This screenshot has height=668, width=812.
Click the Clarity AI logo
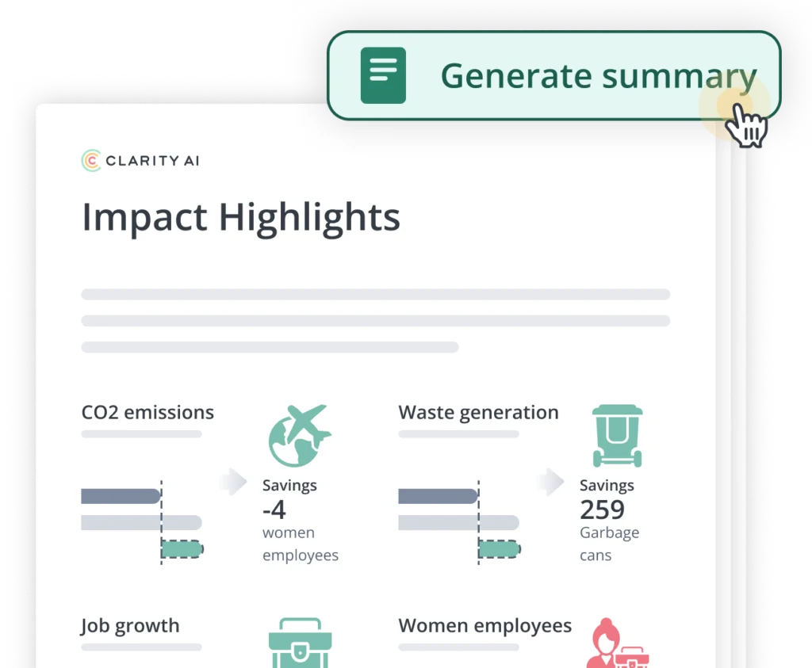click(x=140, y=161)
